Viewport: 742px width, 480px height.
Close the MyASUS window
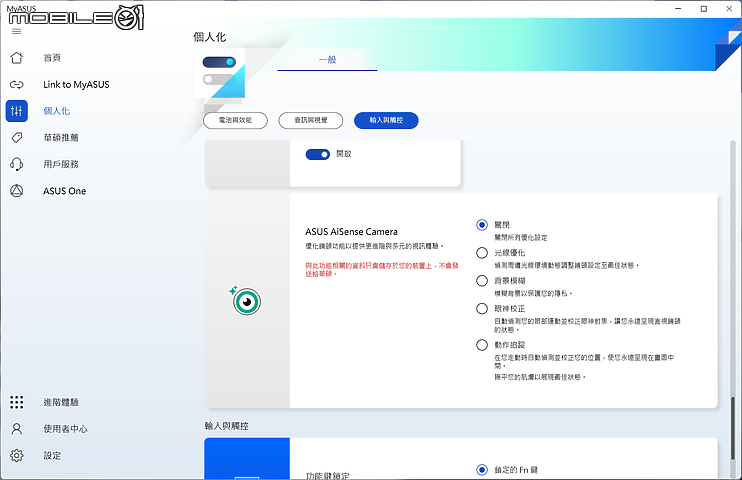coord(729,9)
